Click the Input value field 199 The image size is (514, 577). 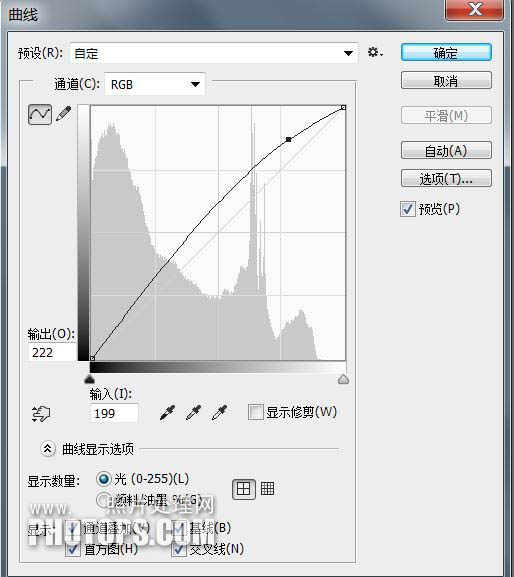pyautogui.click(x=114, y=413)
